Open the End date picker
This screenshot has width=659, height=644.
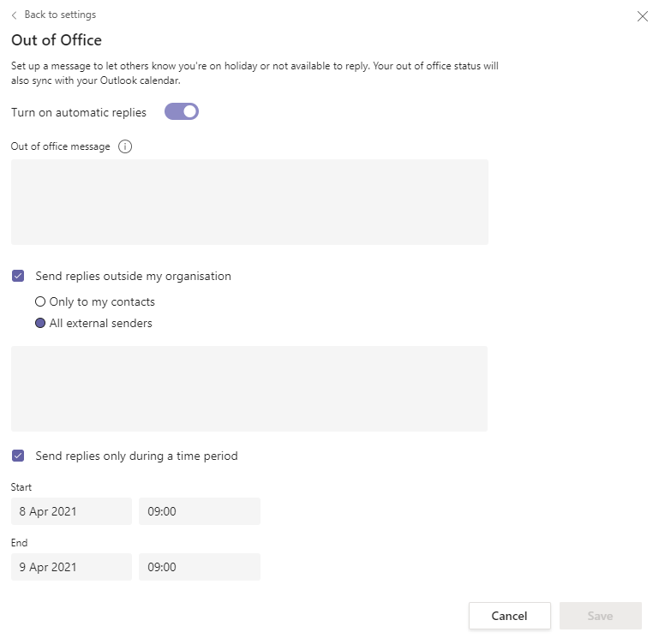point(71,567)
